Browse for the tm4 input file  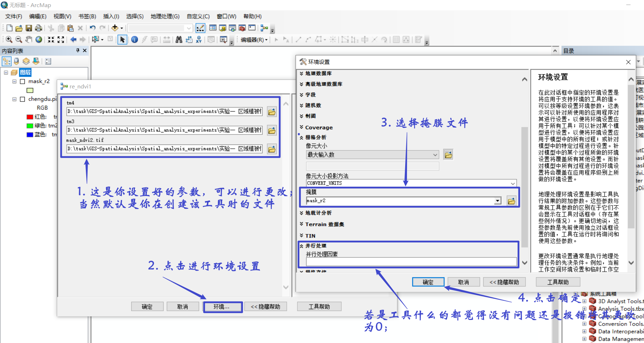[x=272, y=112]
